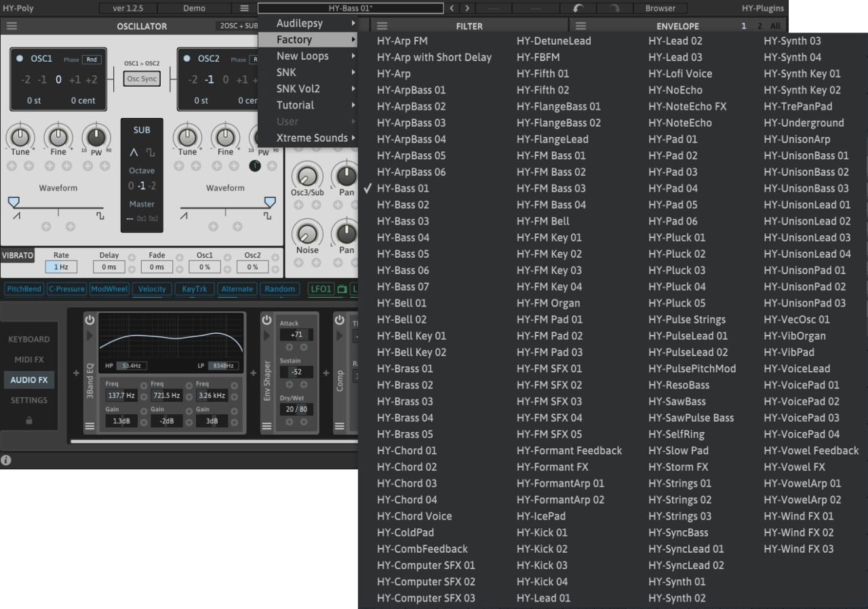Click the info icon at bottom left
This screenshot has width=868, height=609.
[x=6, y=460]
